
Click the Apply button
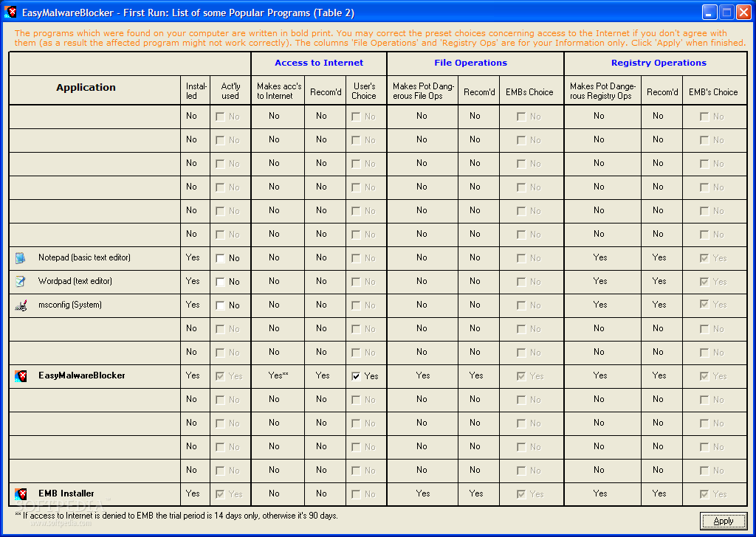click(x=724, y=521)
